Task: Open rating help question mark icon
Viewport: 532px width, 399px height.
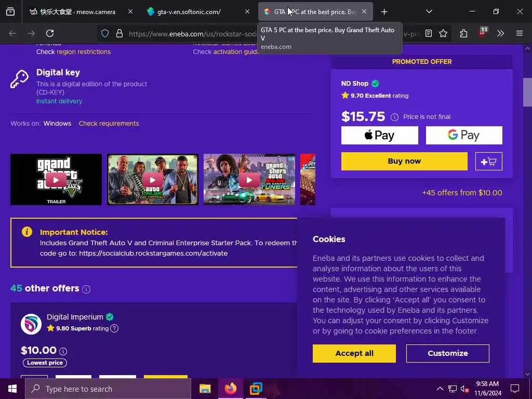Action: click(114, 328)
